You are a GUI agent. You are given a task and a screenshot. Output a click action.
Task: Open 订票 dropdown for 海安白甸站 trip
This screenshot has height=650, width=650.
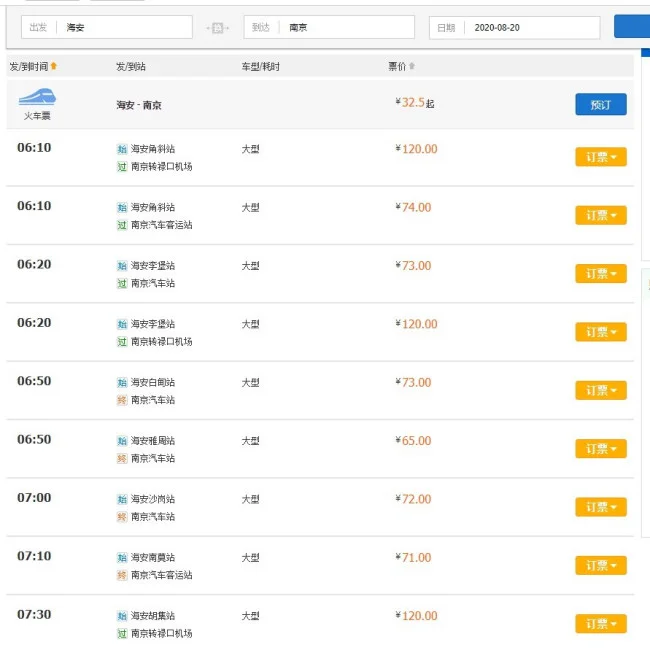(601, 390)
